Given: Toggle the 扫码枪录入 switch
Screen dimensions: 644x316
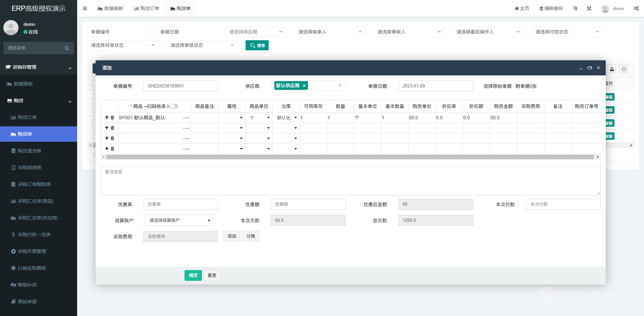Looking at the screenshot, I should (x=174, y=106).
